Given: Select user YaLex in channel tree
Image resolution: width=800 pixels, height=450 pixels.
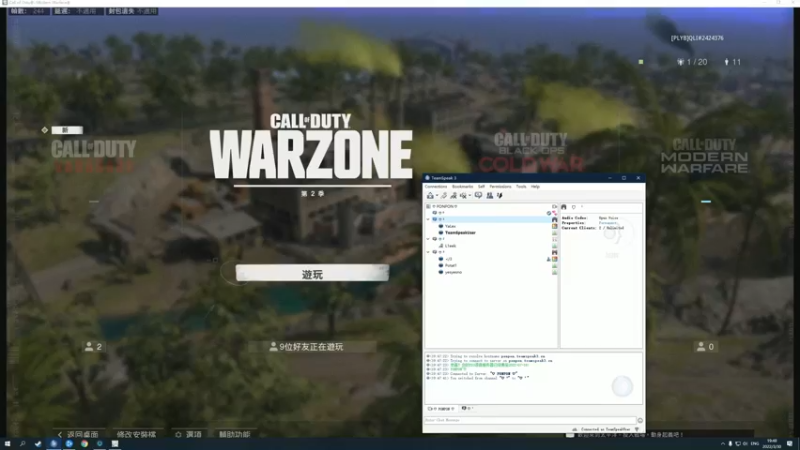Looking at the screenshot, I should point(450,226).
